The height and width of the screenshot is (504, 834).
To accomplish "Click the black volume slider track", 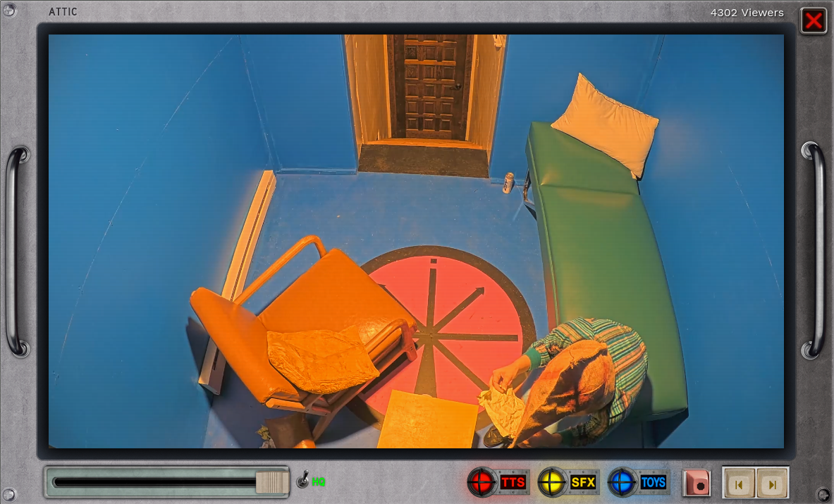I will tap(155, 482).
